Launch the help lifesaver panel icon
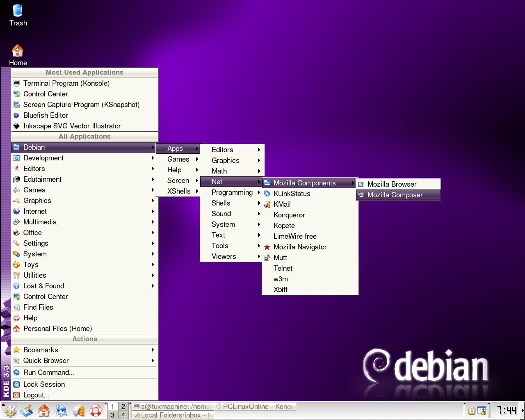 point(95,411)
